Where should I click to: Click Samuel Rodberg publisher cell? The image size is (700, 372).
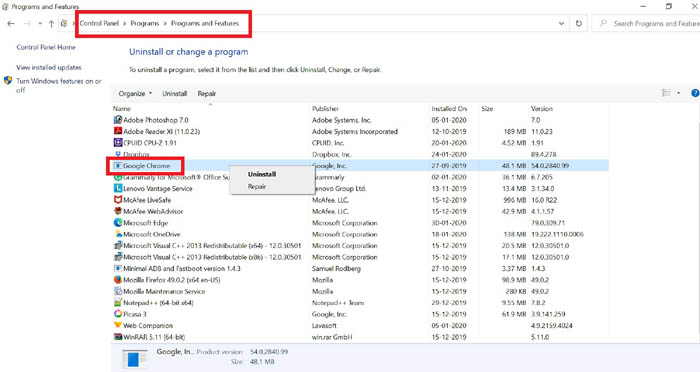336,268
